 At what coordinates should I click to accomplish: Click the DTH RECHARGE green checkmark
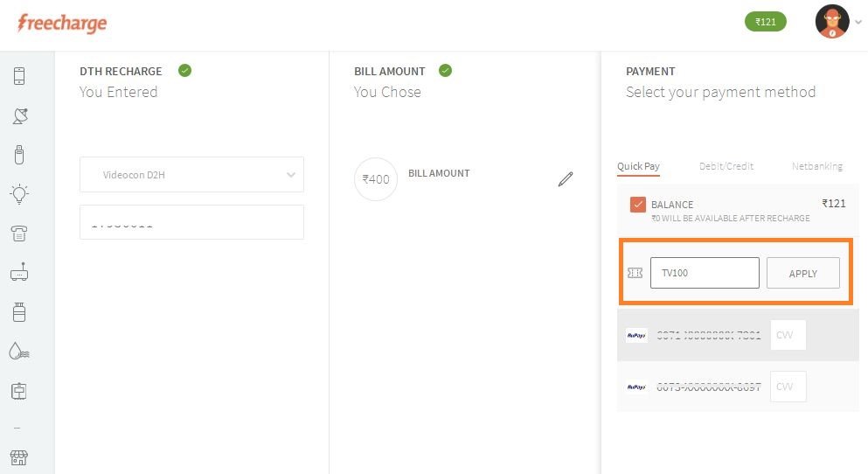coord(185,70)
